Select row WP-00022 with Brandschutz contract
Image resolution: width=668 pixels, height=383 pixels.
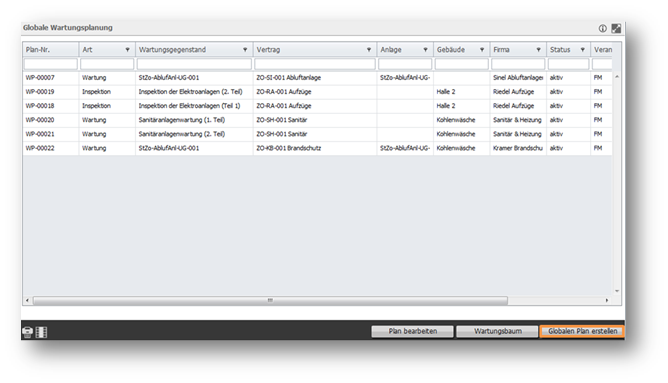pos(317,148)
